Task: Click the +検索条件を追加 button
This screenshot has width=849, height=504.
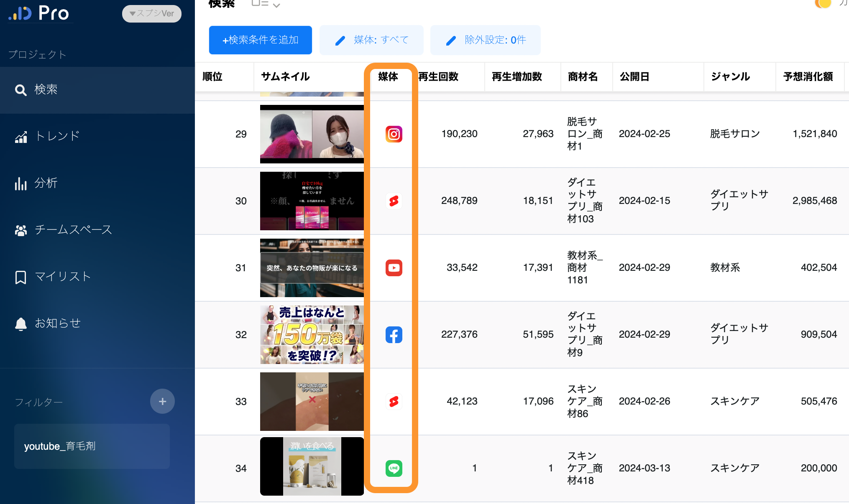Action: 260,40
